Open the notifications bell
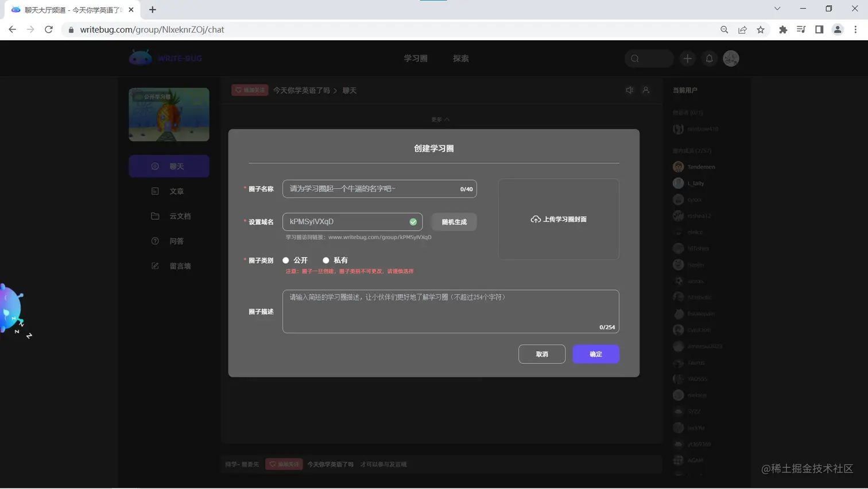This screenshot has height=489, width=868. pyautogui.click(x=709, y=58)
